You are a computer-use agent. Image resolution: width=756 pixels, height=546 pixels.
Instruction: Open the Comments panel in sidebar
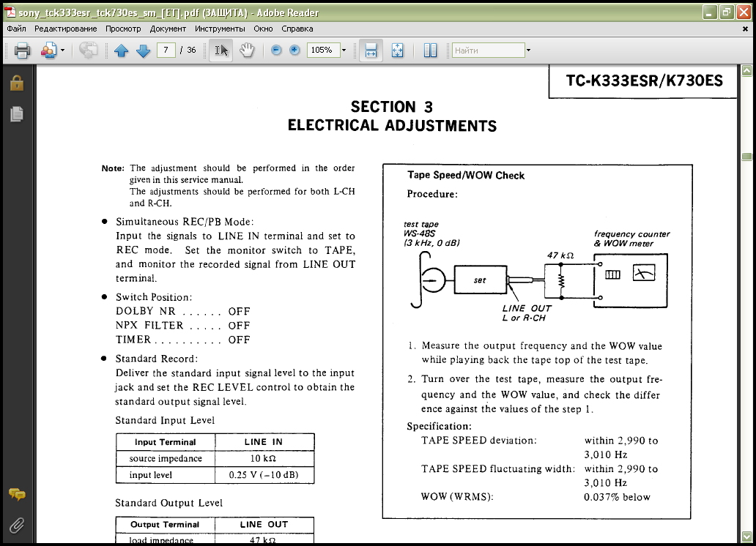(16, 495)
